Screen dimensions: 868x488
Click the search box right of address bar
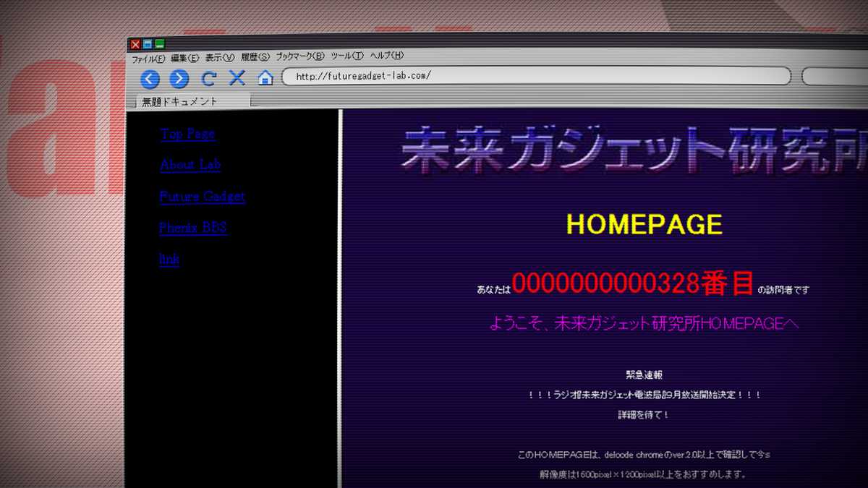[835, 76]
